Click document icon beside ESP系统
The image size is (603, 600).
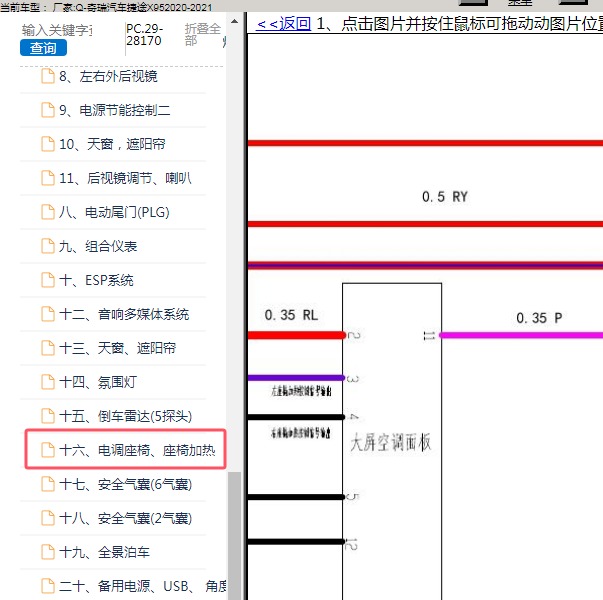click(48, 280)
